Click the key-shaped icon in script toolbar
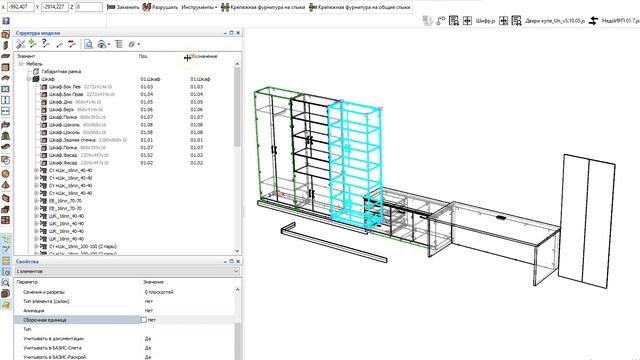640x360 pixels. [x=440, y=21]
